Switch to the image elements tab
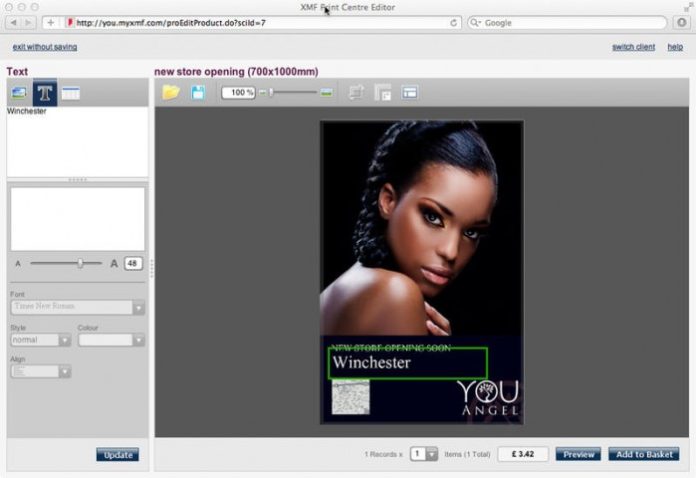696x478 pixels. [x=19, y=93]
